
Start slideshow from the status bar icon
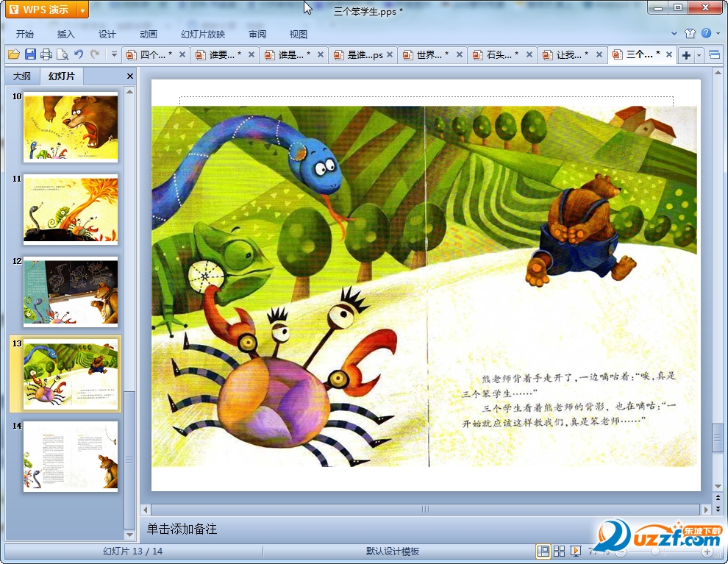coord(576,551)
